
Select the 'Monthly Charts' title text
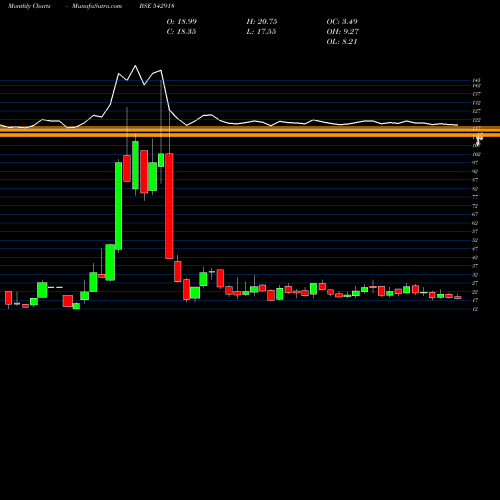point(29,6)
